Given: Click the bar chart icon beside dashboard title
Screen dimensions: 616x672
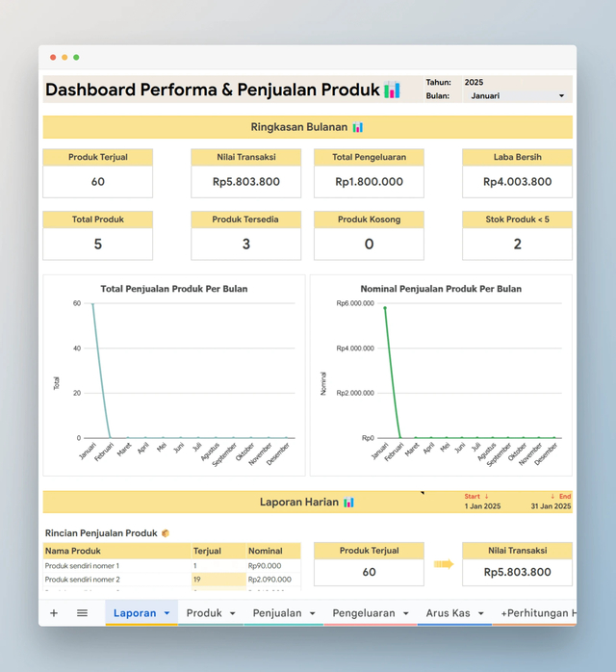Looking at the screenshot, I should click(392, 90).
